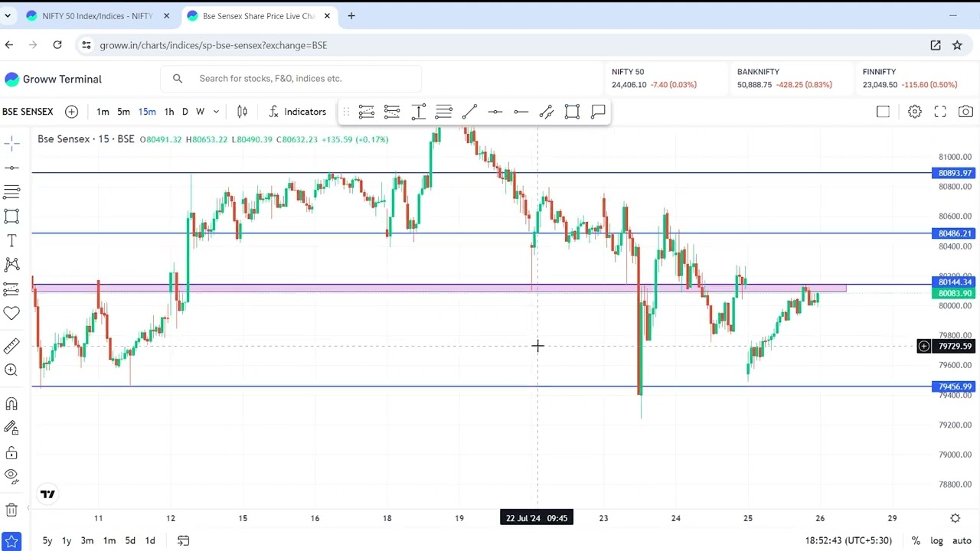Toggle stay in drawing mode pencil-lock
980x551 pixels.
pos(11,428)
